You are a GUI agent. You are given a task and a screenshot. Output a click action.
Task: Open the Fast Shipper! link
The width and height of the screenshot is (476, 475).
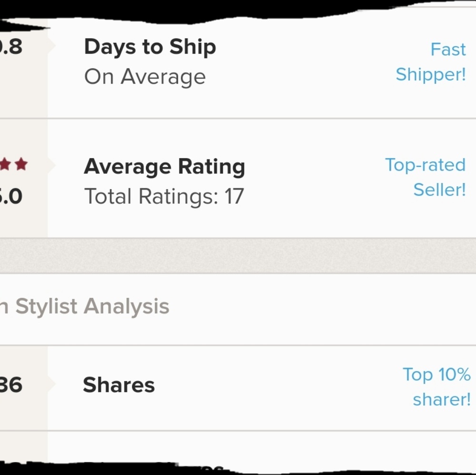coord(431,62)
